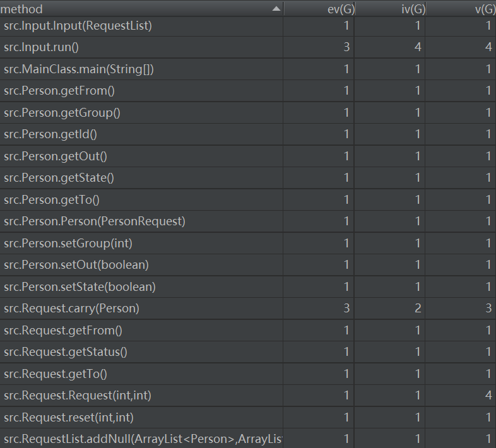496x448 pixels.
Task: Select row src.Person.setGroup(int)
Action: point(248,244)
